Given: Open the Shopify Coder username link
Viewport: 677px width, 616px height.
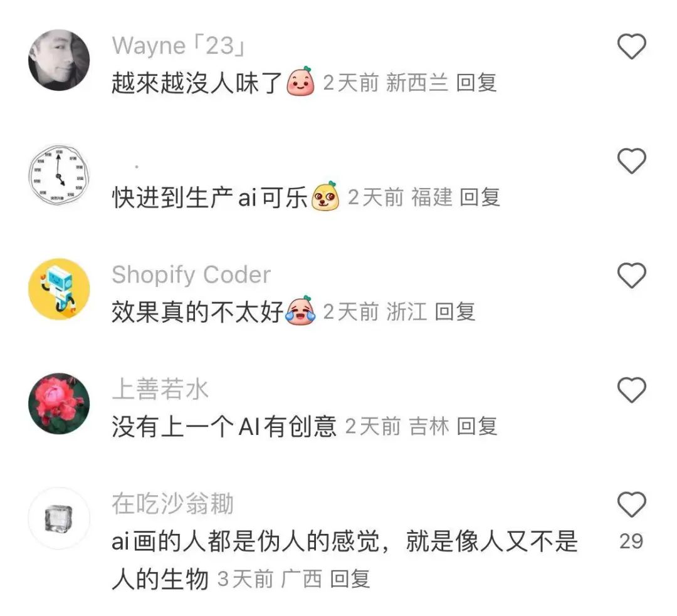Looking at the screenshot, I should click(191, 275).
